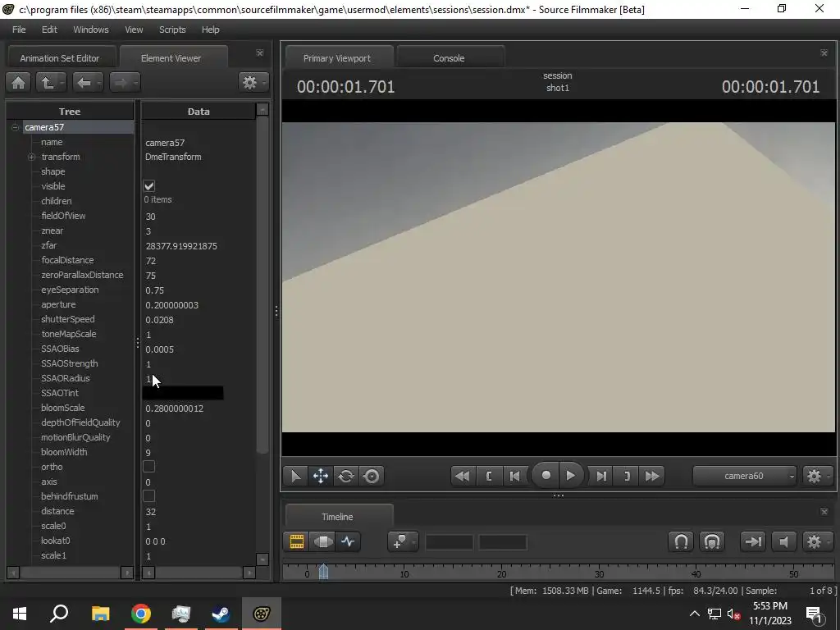840x630 pixels.
Task: Select the Timeline tab
Action: (337, 517)
